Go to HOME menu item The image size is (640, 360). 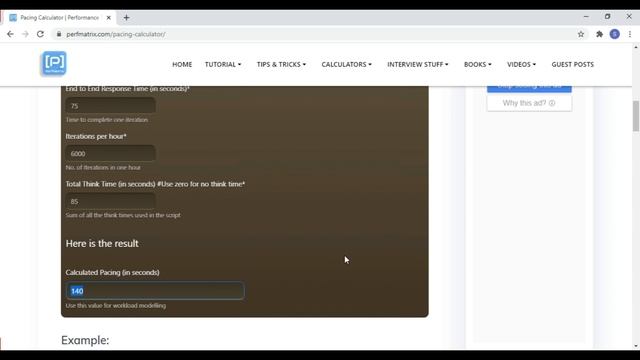coord(182,64)
